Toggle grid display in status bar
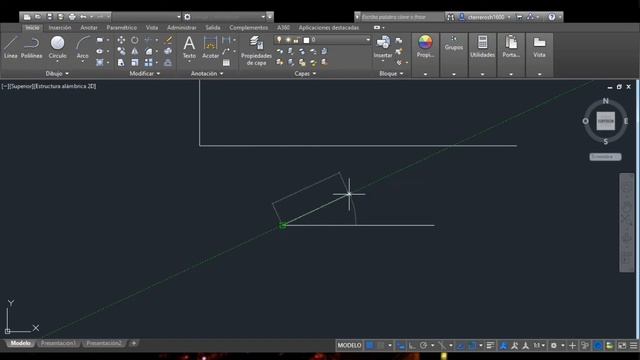The height and width of the screenshot is (360, 640). [370, 345]
